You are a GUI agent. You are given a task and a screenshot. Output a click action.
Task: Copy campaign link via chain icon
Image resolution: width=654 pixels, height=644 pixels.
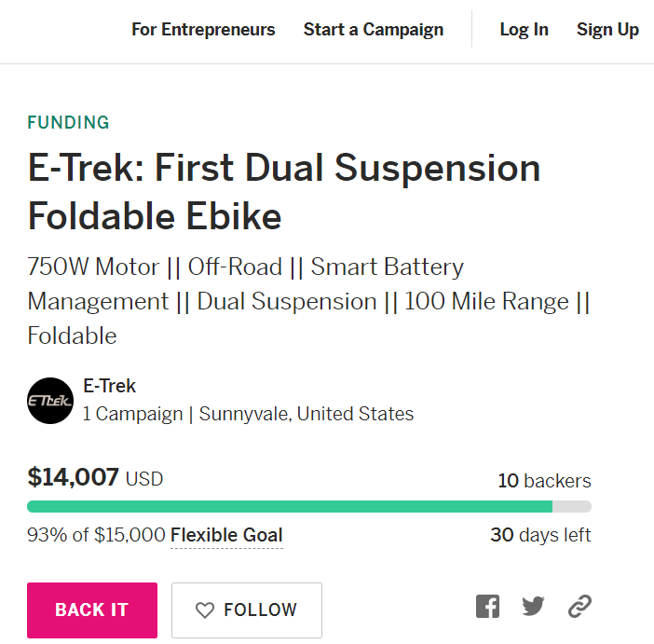[579, 607]
